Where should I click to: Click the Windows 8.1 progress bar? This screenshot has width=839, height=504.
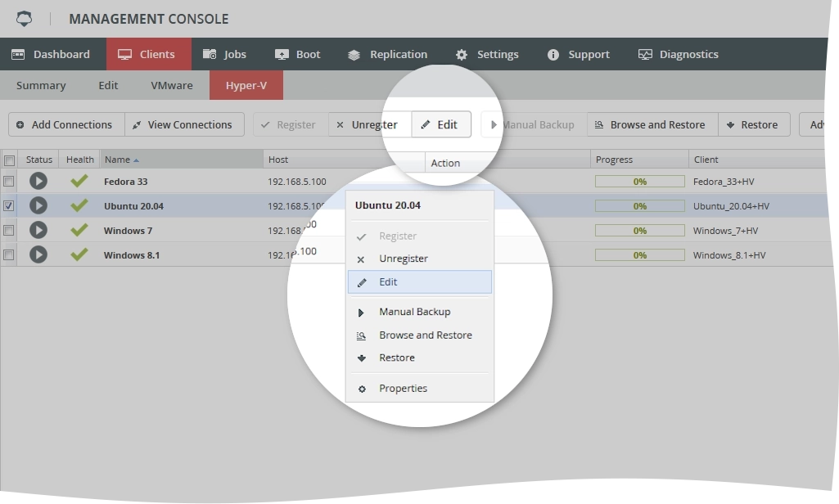coord(640,255)
